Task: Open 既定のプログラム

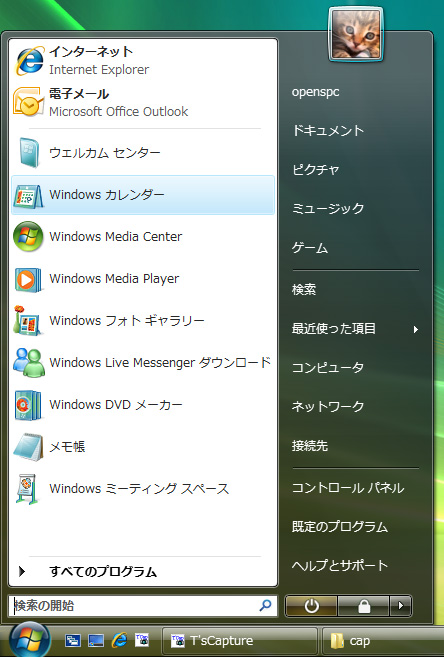Action: (340, 527)
